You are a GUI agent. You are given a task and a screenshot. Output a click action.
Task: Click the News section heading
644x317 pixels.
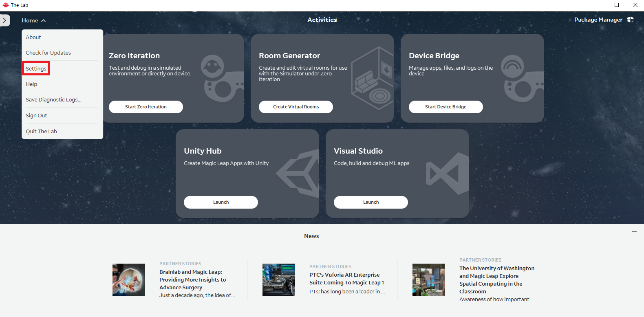(311, 236)
